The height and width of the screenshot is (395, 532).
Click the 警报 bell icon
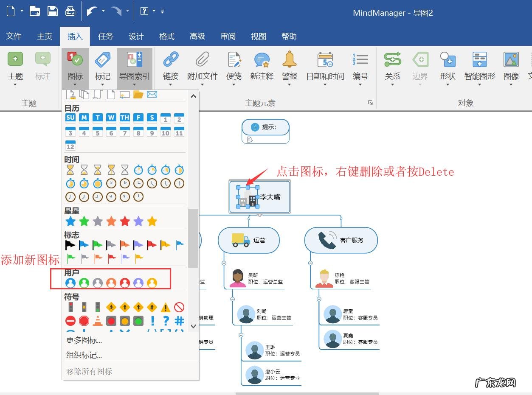[x=290, y=60]
